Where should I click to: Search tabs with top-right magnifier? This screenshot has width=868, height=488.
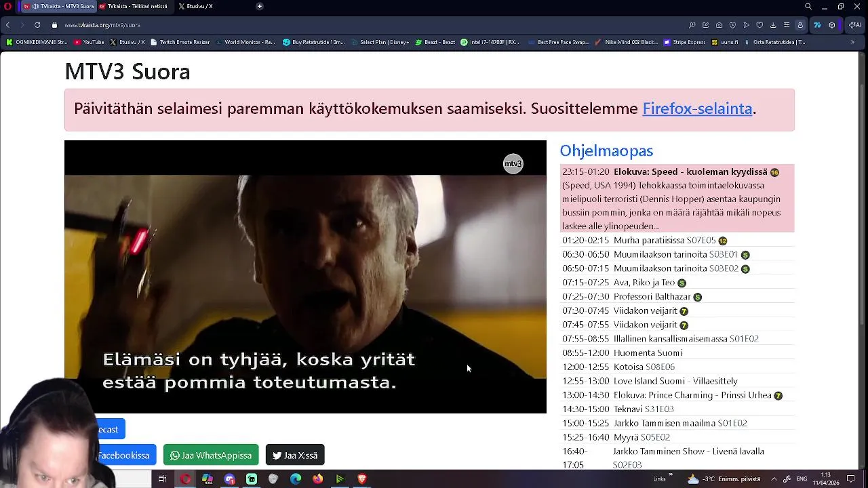[x=808, y=6]
